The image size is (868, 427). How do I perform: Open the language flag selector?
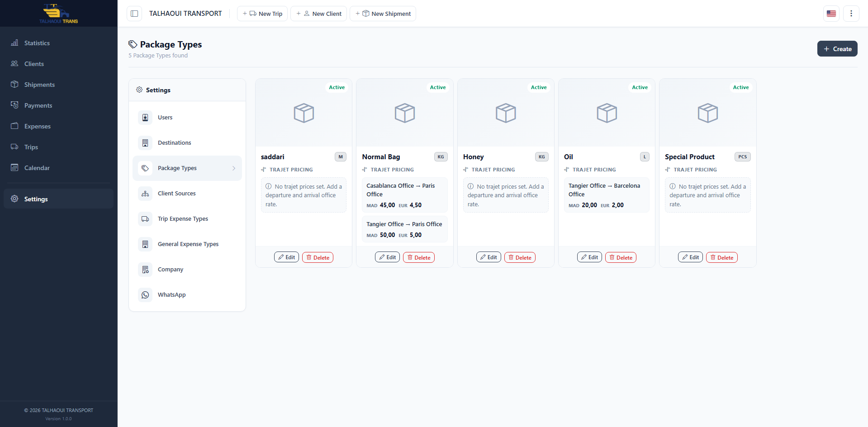pyautogui.click(x=831, y=14)
